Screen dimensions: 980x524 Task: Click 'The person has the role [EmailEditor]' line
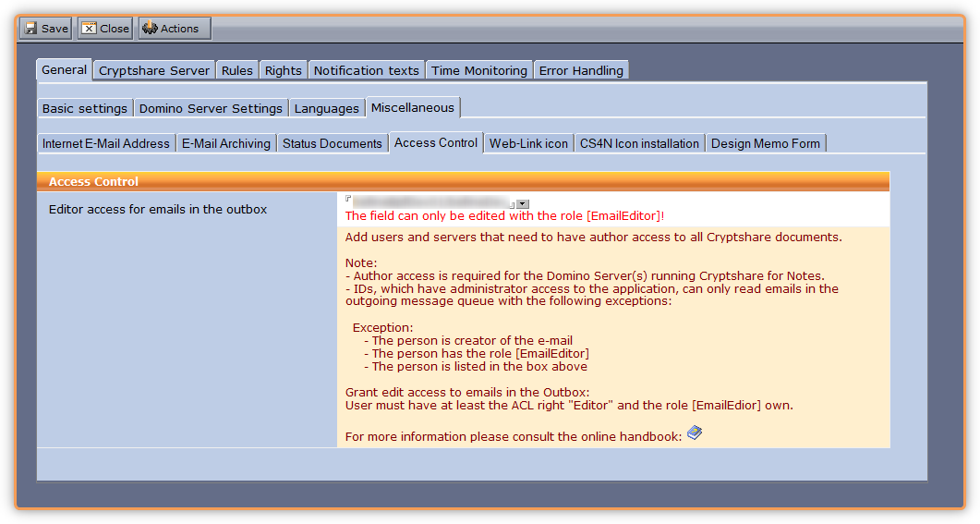pyautogui.click(x=477, y=353)
